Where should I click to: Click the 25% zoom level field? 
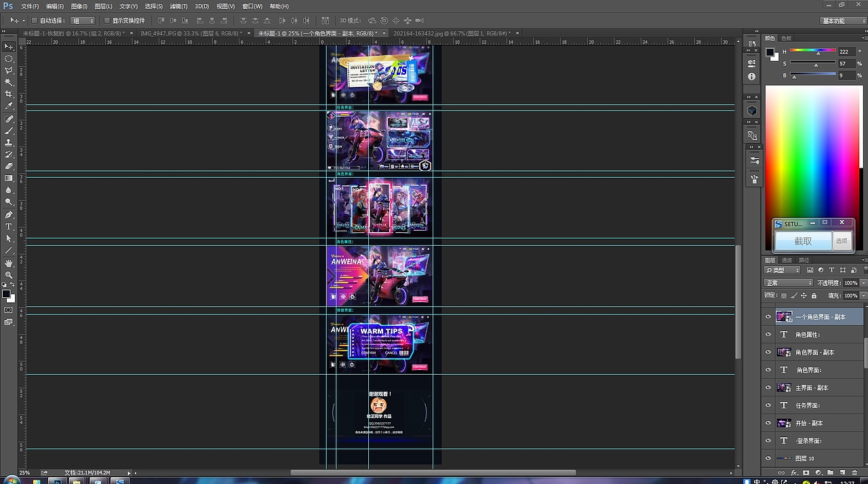pos(24,472)
